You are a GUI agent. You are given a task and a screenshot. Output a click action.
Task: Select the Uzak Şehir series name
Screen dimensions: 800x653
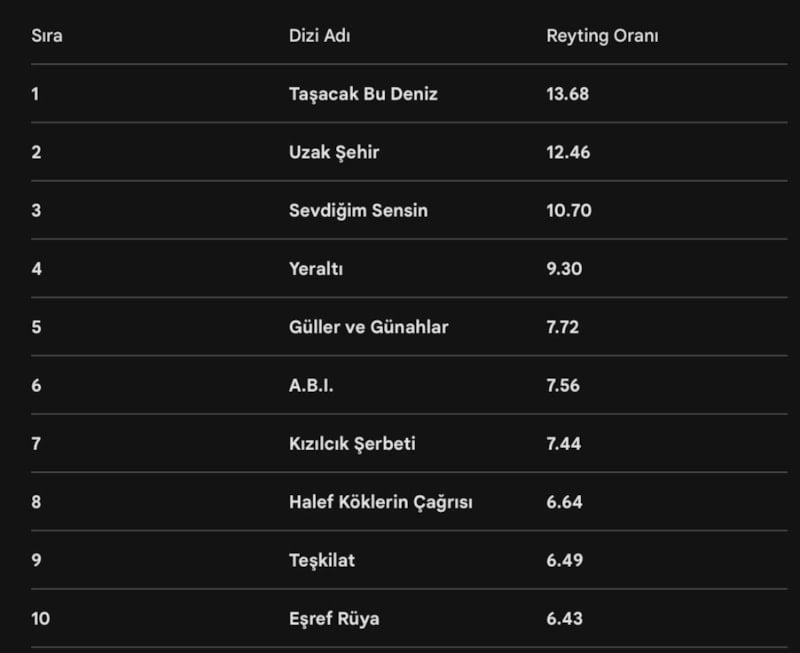[x=334, y=152]
